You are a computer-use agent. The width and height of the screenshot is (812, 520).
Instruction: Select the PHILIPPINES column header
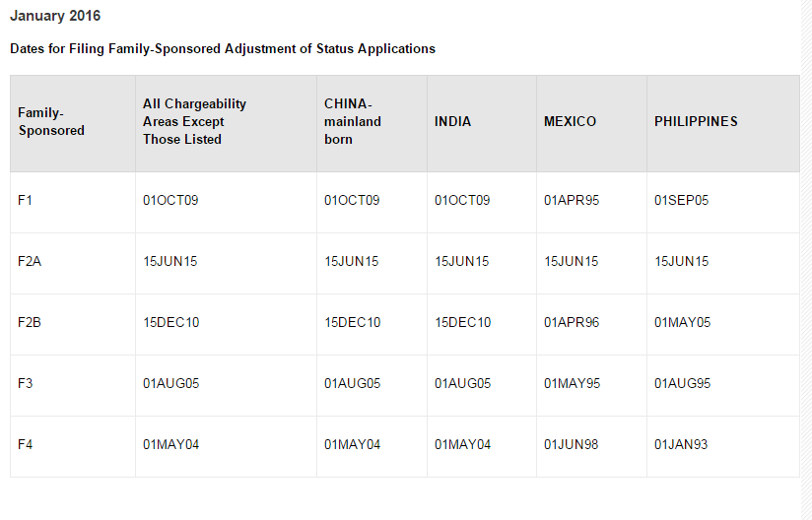tap(696, 121)
